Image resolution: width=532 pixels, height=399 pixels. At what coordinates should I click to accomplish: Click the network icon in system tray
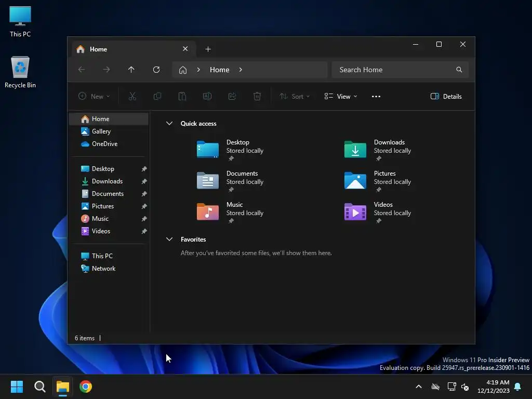(x=451, y=387)
